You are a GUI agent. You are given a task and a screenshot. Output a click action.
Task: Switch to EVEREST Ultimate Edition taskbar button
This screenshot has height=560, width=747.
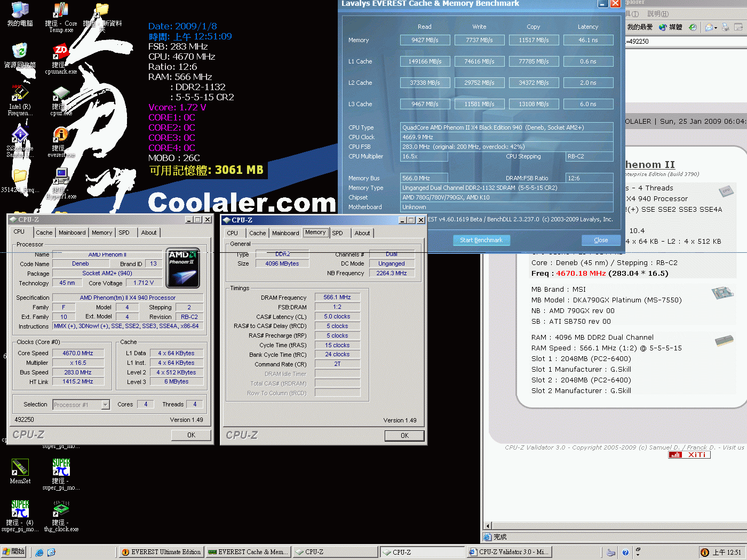(160, 552)
